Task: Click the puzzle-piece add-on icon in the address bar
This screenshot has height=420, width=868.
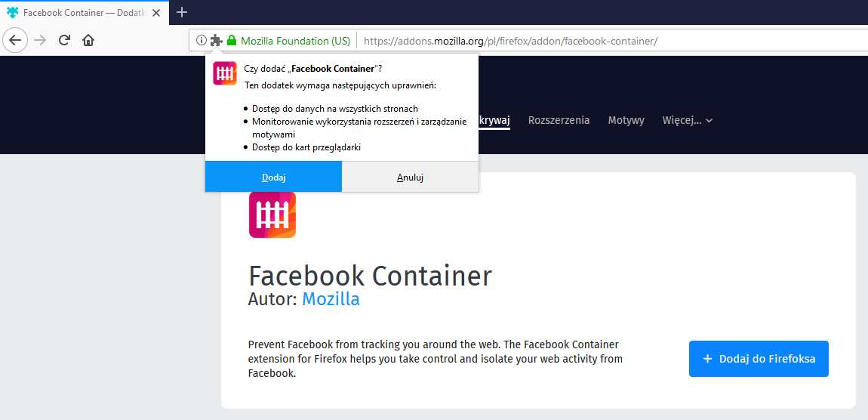Action: point(217,41)
